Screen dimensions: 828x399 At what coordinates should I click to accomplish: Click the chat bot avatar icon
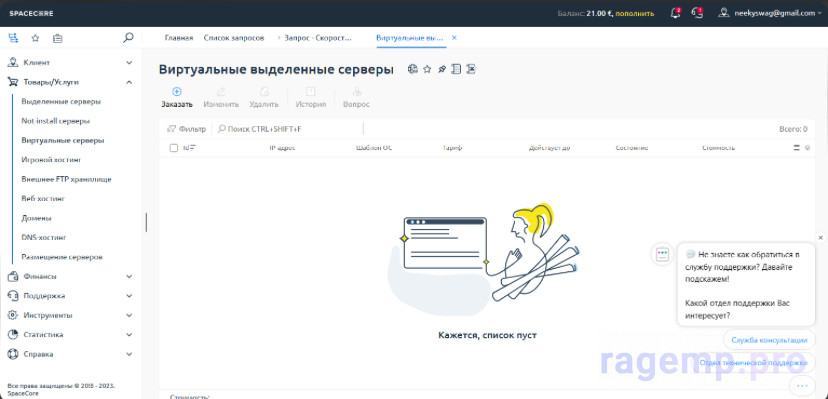click(x=662, y=255)
